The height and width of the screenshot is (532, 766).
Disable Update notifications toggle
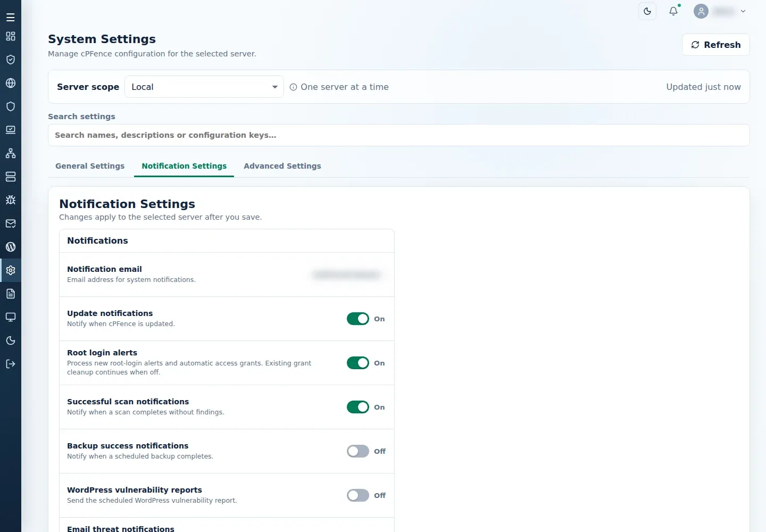coord(358,319)
